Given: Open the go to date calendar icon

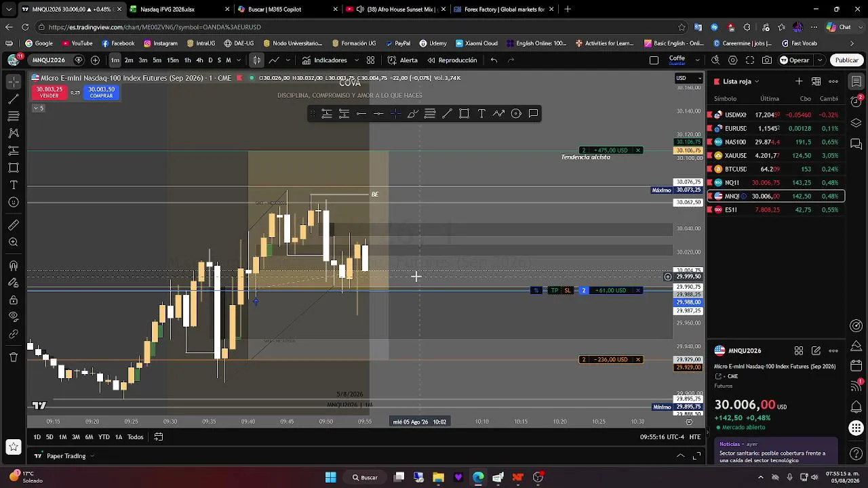Looking at the screenshot, I should point(158,437).
